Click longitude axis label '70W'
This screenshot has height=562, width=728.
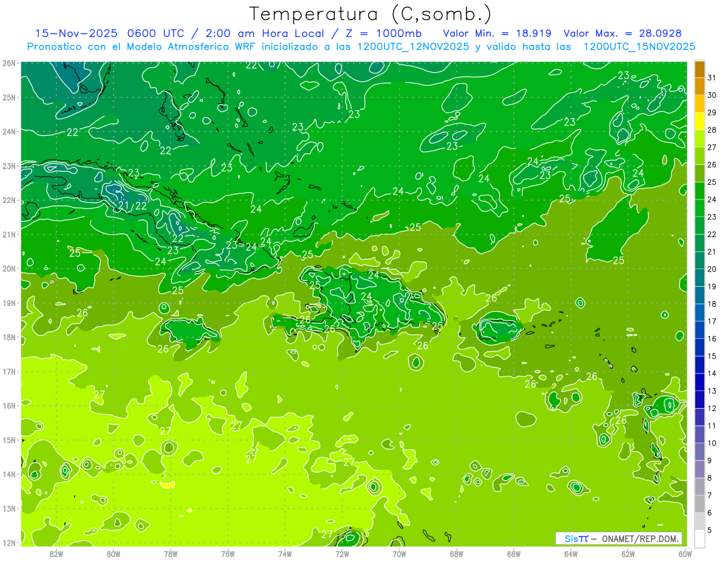(x=399, y=554)
